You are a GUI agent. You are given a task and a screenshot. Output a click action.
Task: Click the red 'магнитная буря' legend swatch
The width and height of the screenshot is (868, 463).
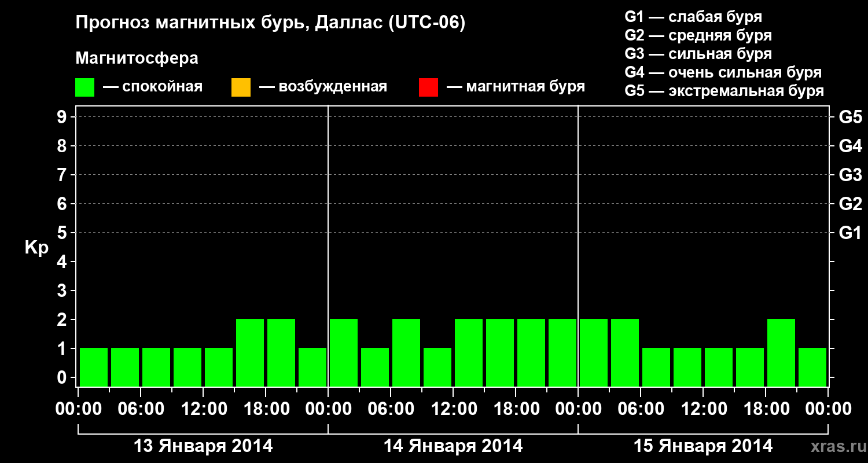click(428, 87)
